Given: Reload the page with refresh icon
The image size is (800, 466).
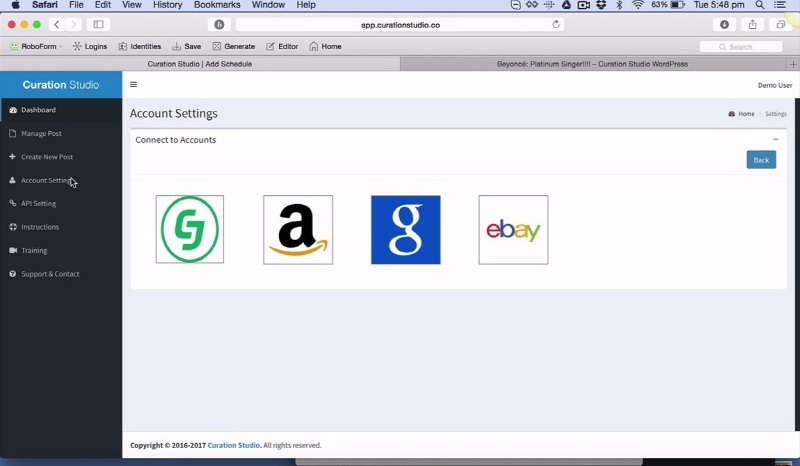Looking at the screenshot, I should pyautogui.click(x=556, y=24).
